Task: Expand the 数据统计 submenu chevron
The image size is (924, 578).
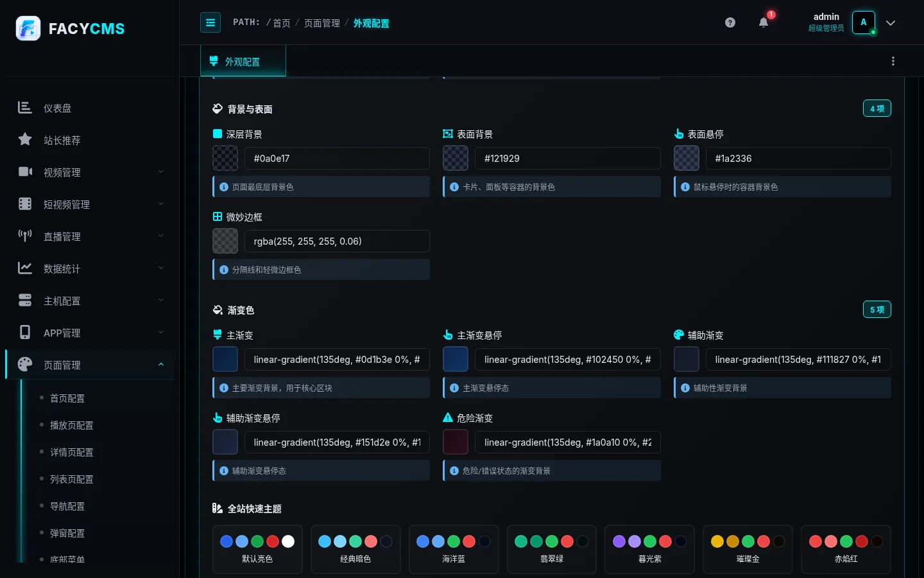Action: pos(161,268)
